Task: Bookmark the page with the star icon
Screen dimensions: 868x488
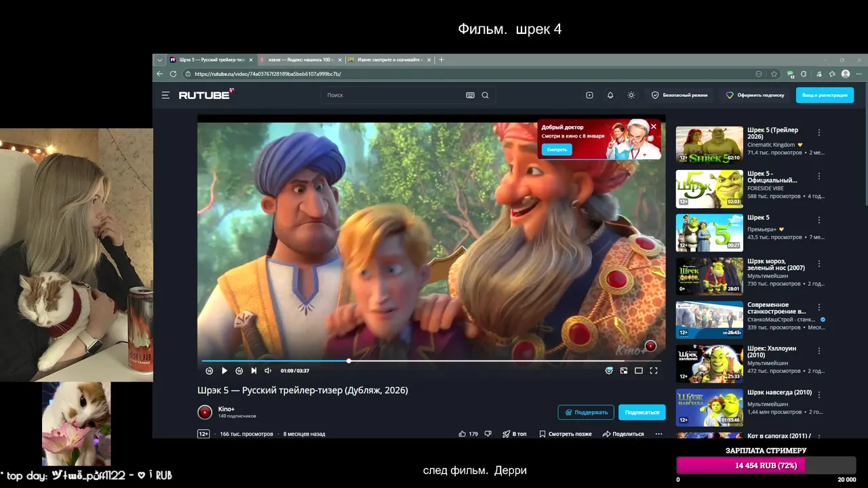Action: pos(774,74)
